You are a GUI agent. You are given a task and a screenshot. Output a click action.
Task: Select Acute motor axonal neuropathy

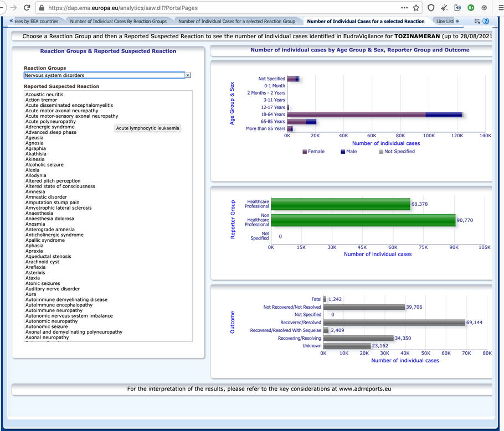pyautogui.click(x=61, y=111)
